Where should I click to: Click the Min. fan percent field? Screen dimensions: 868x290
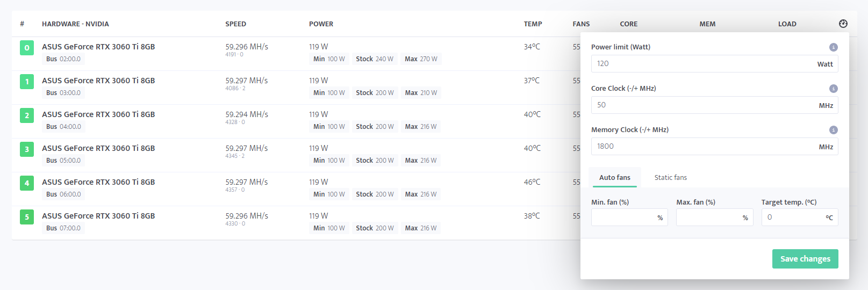(629, 218)
